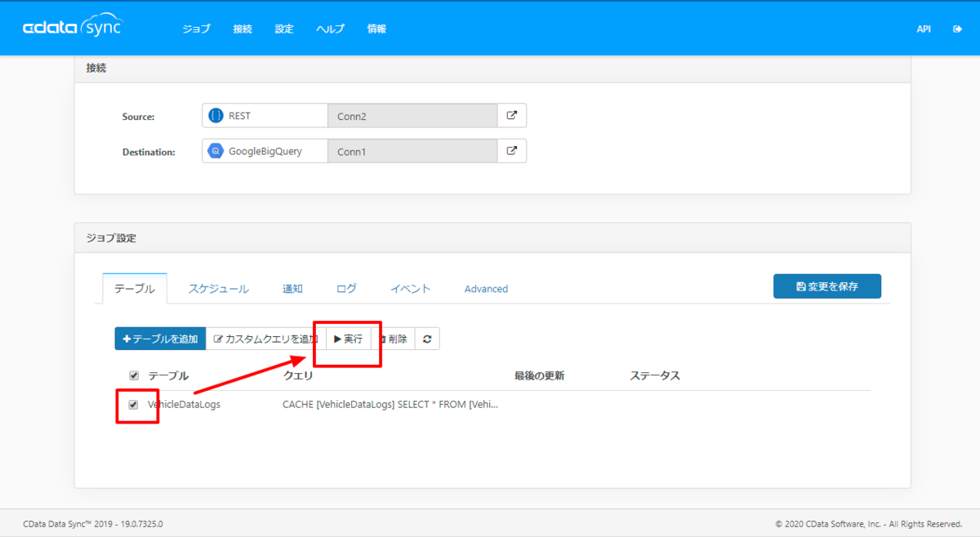Click the テーブルを追加 button
The width and height of the screenshot is (980, 537).
(160, 339)
